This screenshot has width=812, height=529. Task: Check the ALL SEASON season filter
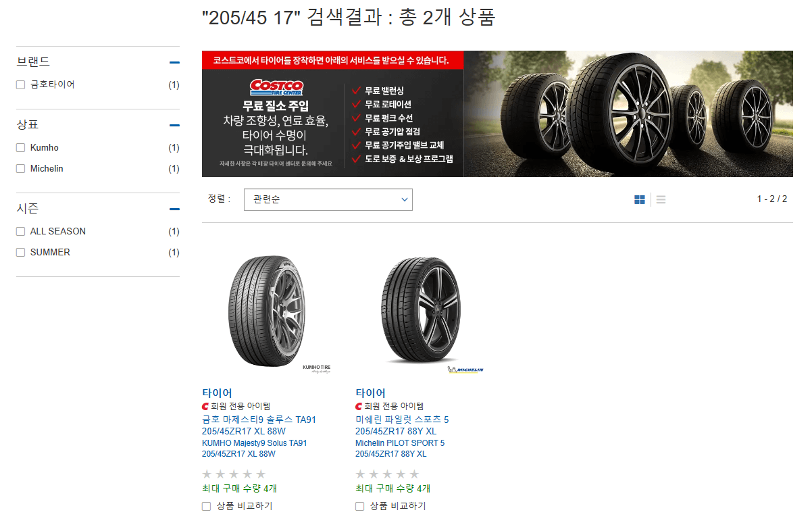(x=20, y=231)
